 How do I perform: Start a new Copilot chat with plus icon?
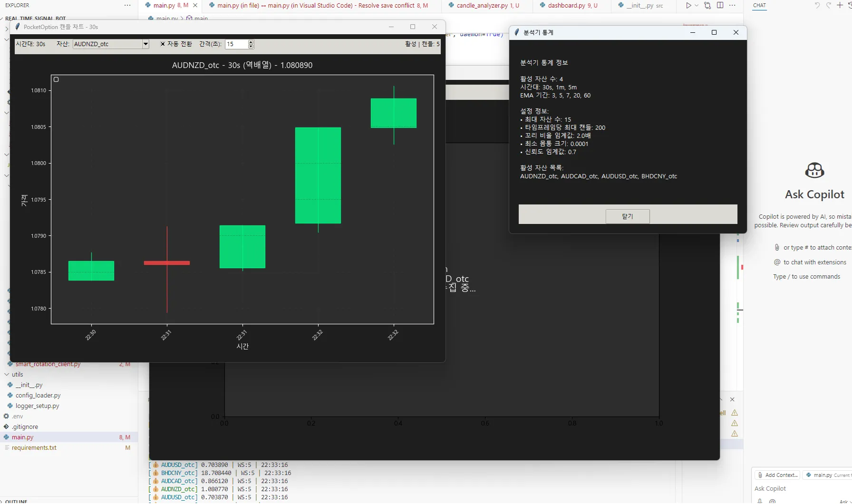point(840,5)
